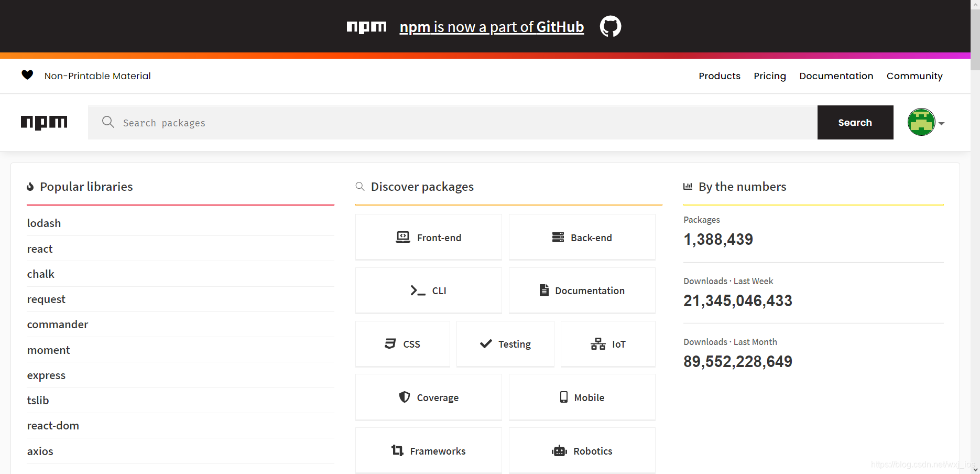
Task: Open the moment library link
Action: tap(48, 350)
